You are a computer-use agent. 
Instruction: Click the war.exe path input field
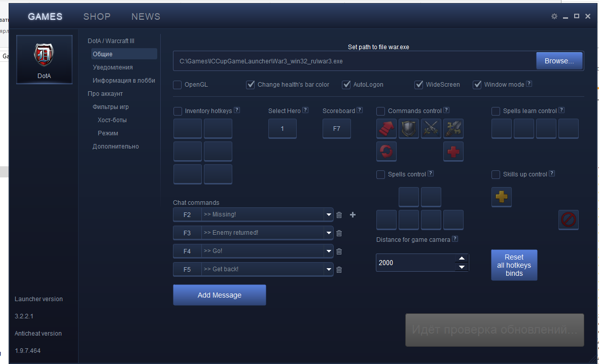[355, 61]
